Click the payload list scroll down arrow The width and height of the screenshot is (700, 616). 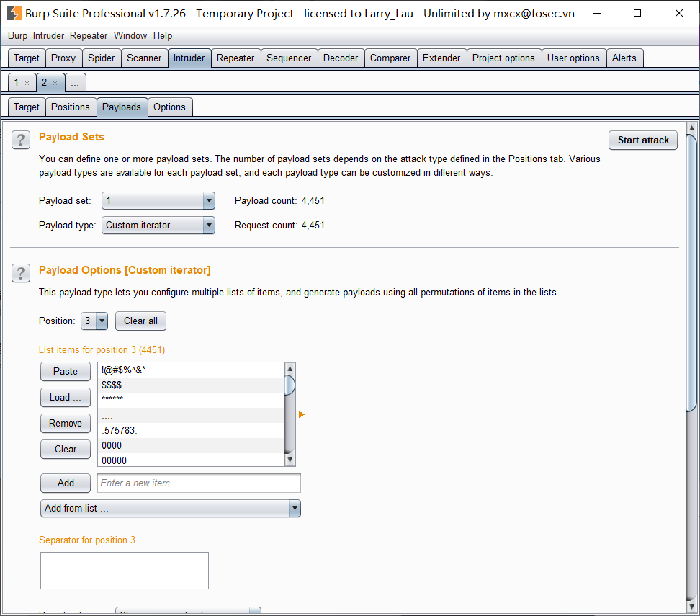pyautogui.click(x=290, y=460)
